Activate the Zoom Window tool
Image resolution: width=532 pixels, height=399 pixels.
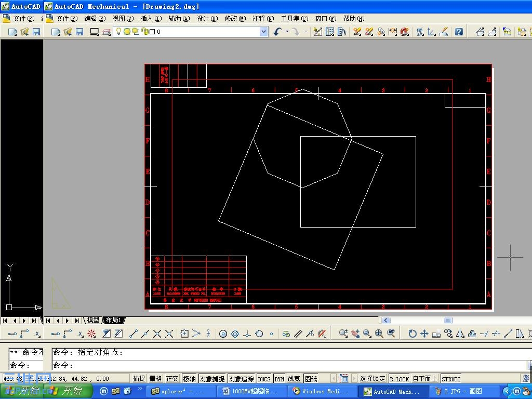pyautogui.click(x=367, y=333)
